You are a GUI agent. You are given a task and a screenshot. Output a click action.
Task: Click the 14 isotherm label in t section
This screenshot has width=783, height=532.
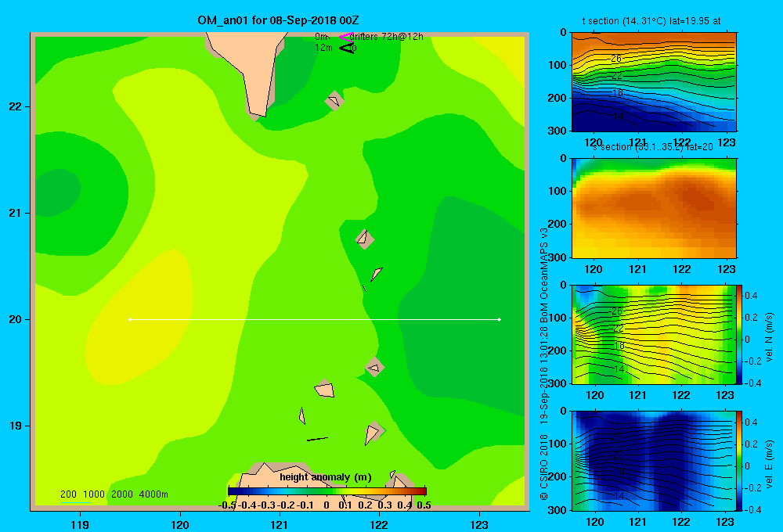(x=619, y=117)
